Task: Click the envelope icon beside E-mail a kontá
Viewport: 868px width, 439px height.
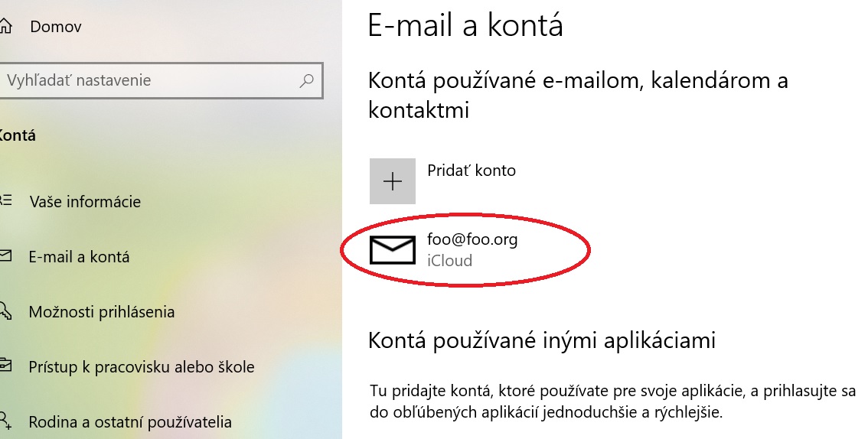Action: click(5, 256)
